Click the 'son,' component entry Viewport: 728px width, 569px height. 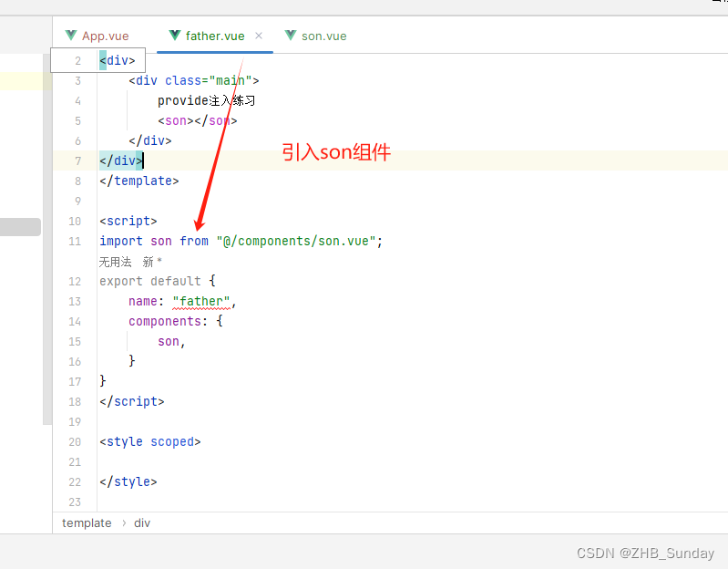171,341
